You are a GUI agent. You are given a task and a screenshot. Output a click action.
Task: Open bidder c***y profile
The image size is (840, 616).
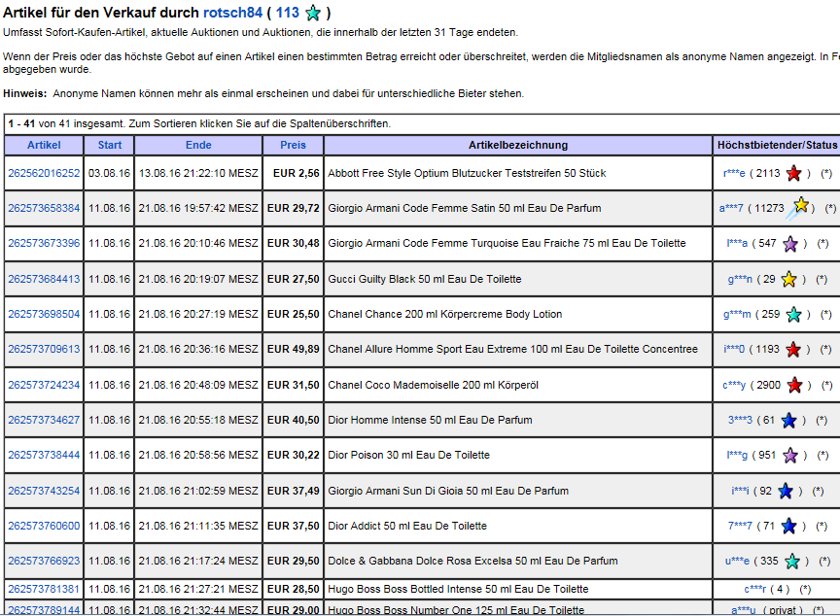[x=734, y=386]
